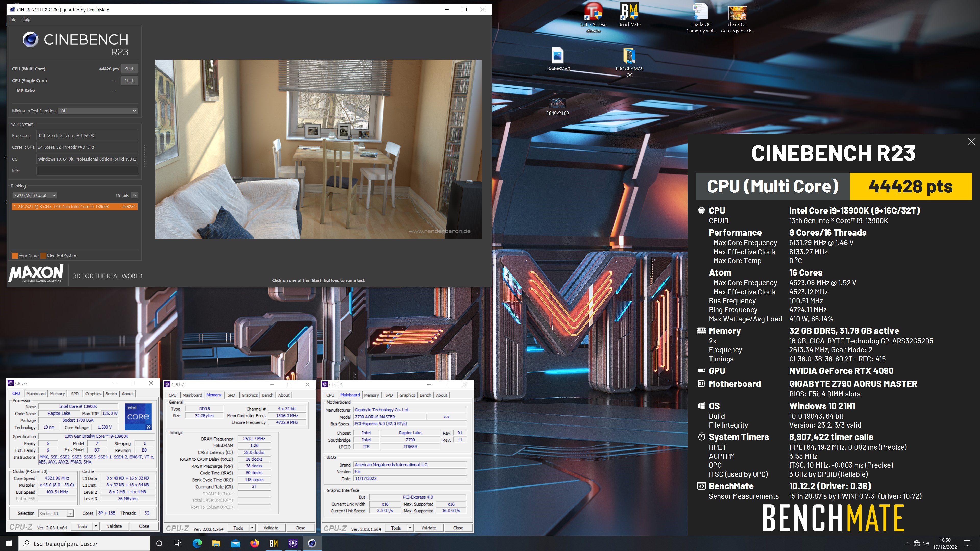Image resolution: width=980 pixels, height=551 pixels.
Task: Close the BenchMate result overlay with X
Action: tap(971, 142)
